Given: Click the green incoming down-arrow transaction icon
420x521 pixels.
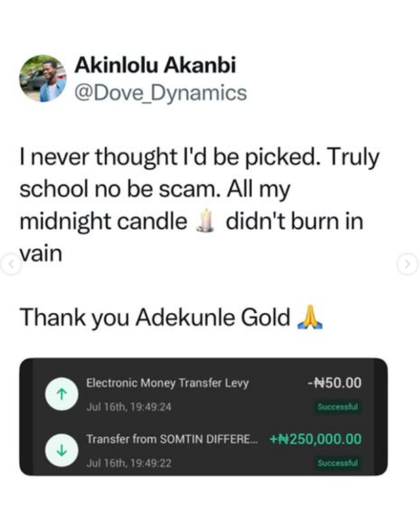Looking at the screenshot, I should coord(58,451).
